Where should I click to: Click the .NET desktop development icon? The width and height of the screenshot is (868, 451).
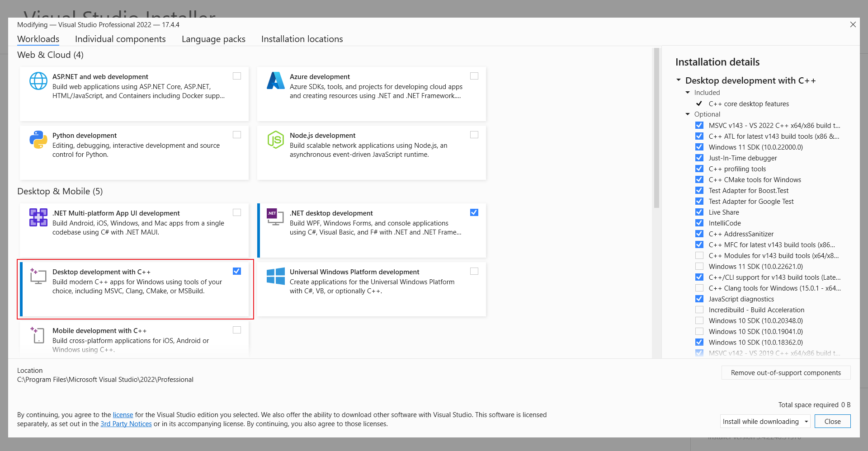point(275,217)
